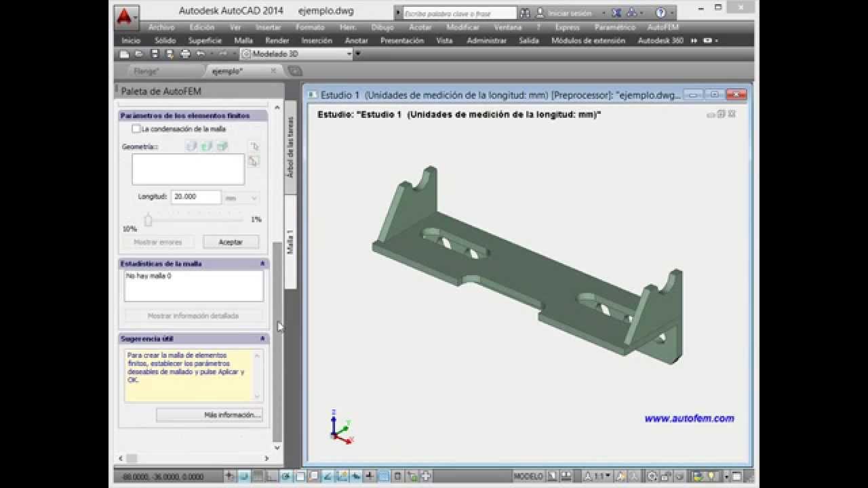
Task: Click the Annotation Scale icon in status bar
Action: pyautogui.click(x=588, y=476)
